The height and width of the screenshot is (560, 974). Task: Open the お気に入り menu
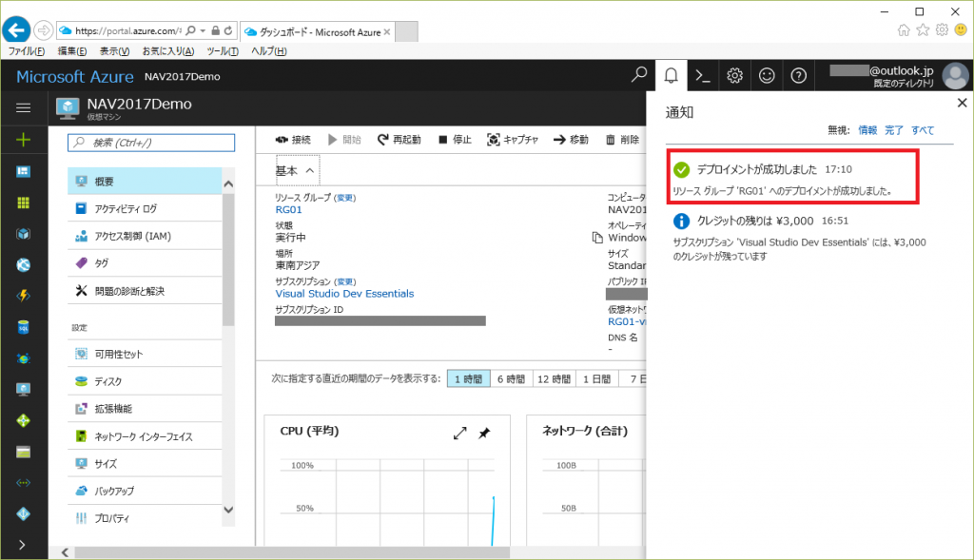(x=167, y=51)
